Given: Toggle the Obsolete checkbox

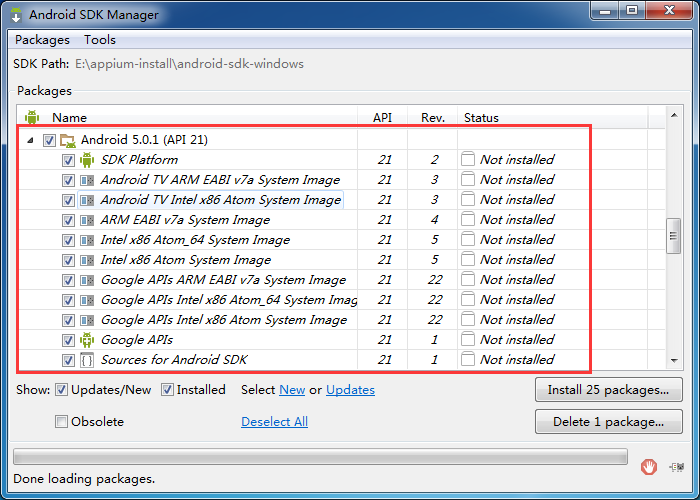Looking at the screenshot, I should pyautogui.click(x=61, y=421).
